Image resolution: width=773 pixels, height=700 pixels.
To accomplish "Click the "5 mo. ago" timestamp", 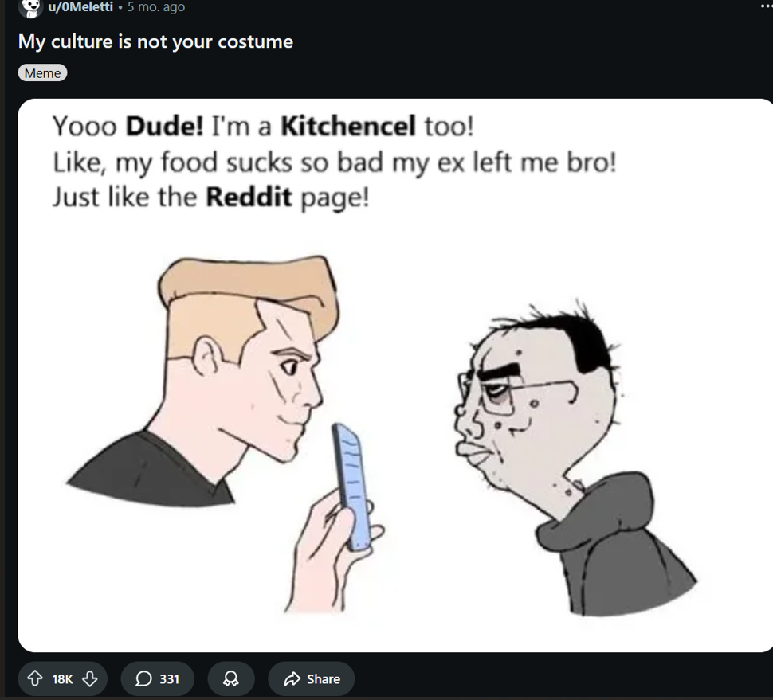I will (156, 7).
